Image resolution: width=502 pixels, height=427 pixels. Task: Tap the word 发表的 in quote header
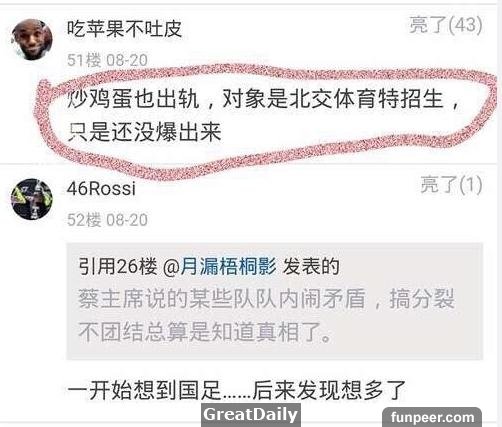coord(311,267)
